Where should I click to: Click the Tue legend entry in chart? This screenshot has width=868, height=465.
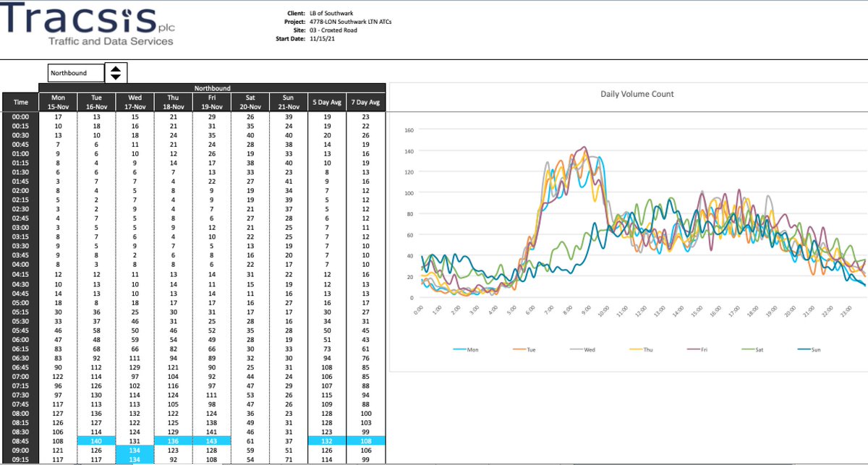[x=524, y=350]
